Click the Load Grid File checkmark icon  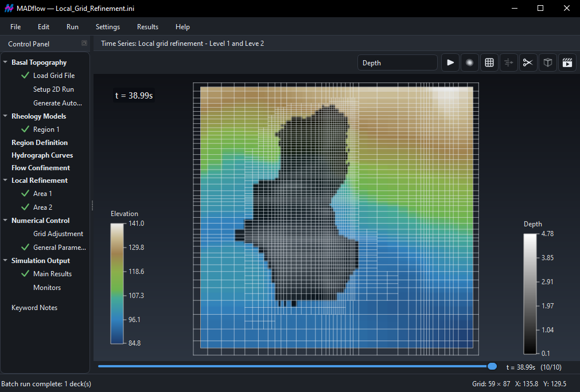tap(25, 76)
